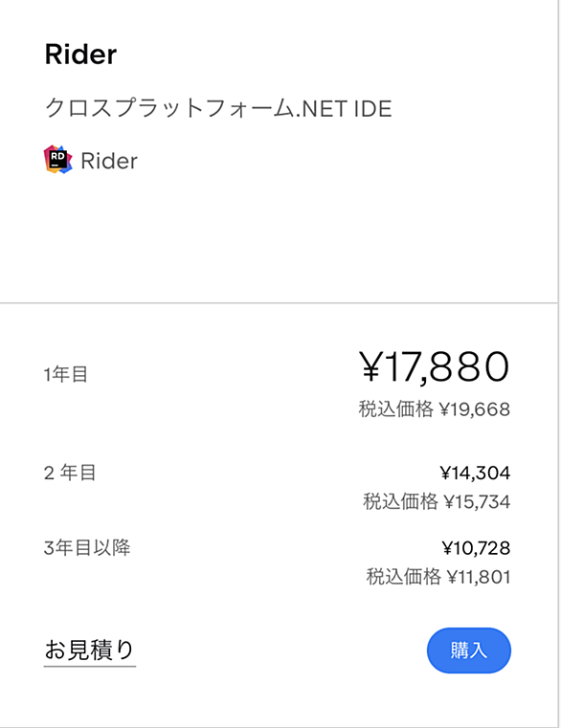Image resolution: width=561 pixels, height=728 pixels.
Task: Open the お見積り quote link
Action: coord(89,650)
